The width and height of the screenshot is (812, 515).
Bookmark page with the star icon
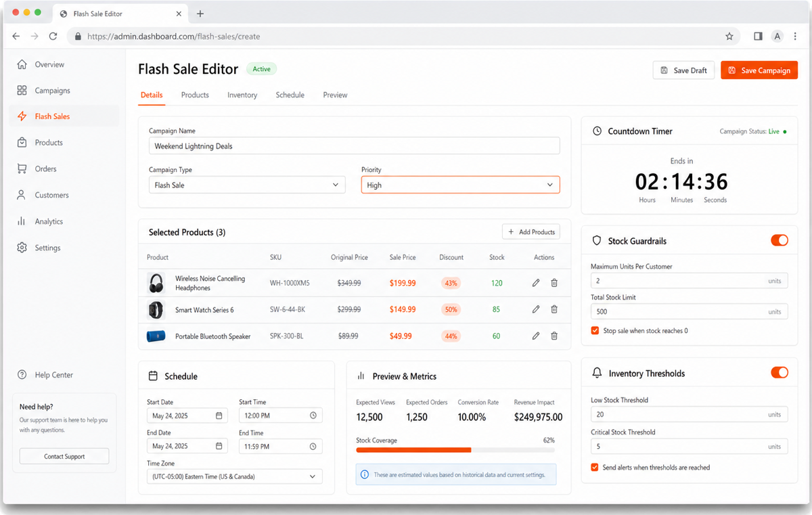point(729,37)
